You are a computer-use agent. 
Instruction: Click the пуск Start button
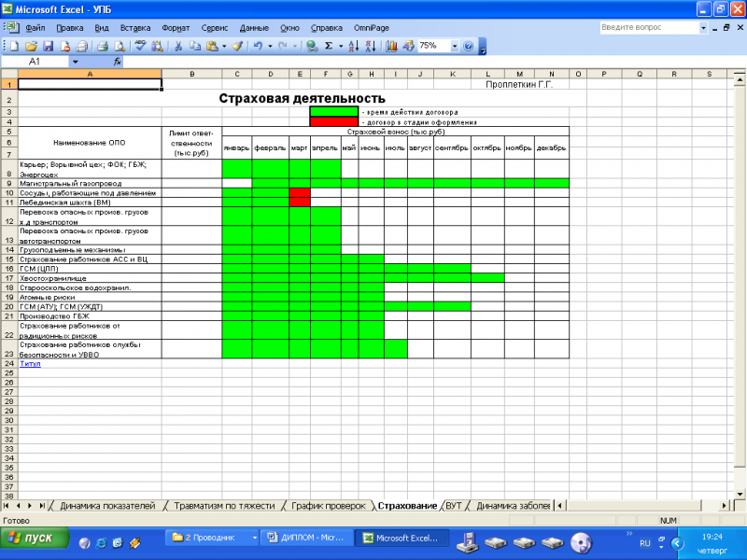click(x=35, y=539)
